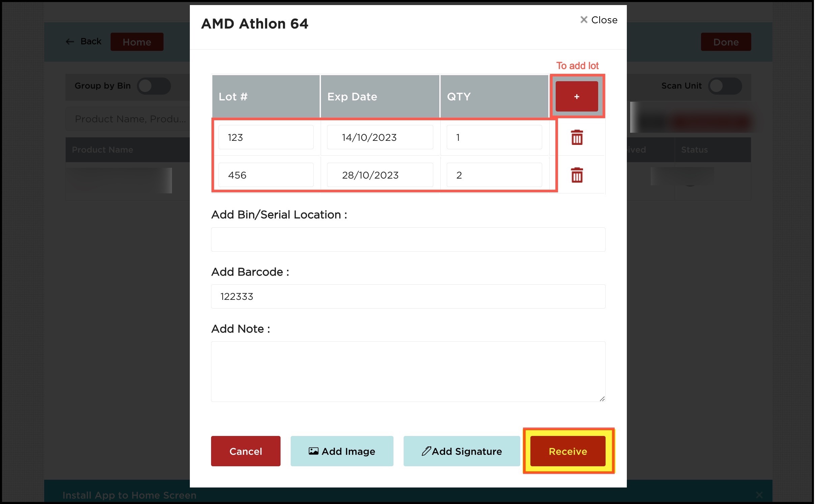Screen dimensions: 817x504
Task: Click the Add Note text area
Action: (408, 371)
